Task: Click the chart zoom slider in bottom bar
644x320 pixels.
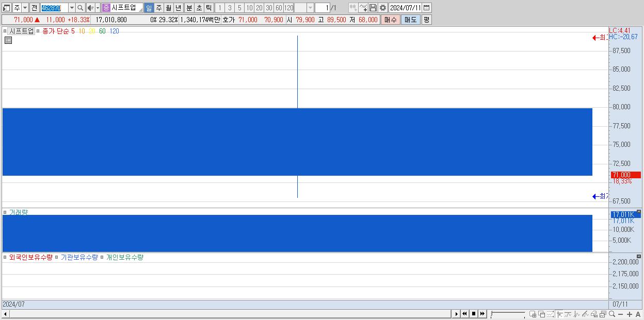Action: (x=508, y=314)
